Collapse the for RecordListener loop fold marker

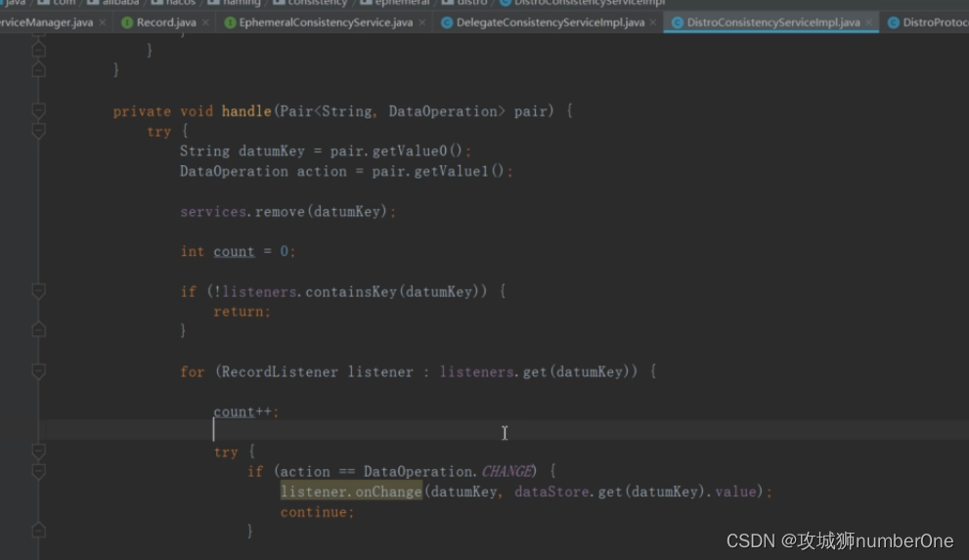[x=38, y=371]
